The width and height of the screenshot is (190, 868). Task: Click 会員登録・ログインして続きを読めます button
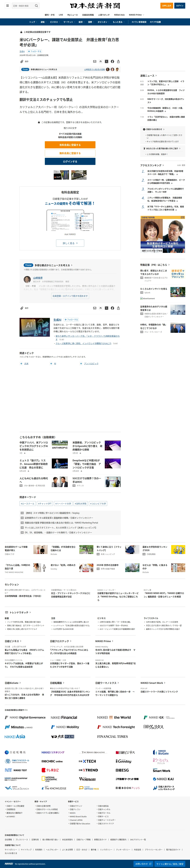click(x=70, y=296)
